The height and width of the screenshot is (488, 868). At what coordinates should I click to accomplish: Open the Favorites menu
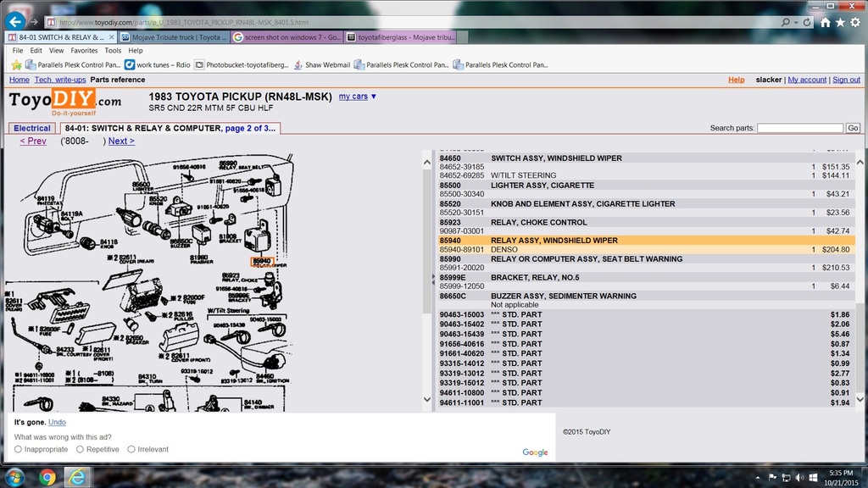click(84, 50)
